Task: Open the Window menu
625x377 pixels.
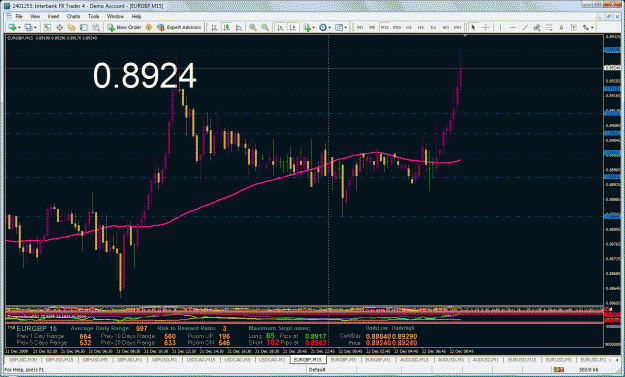Action: coord(116,16)
